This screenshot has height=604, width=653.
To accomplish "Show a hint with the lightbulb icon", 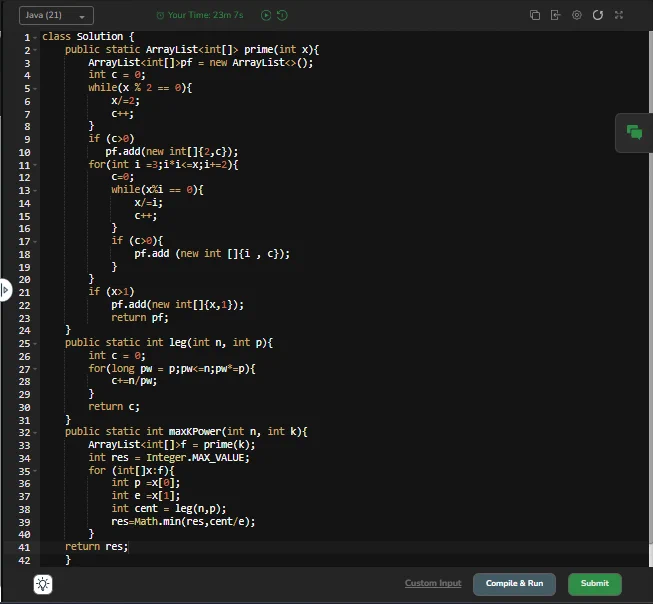I will pyautogui.click(x=43, y=584).
